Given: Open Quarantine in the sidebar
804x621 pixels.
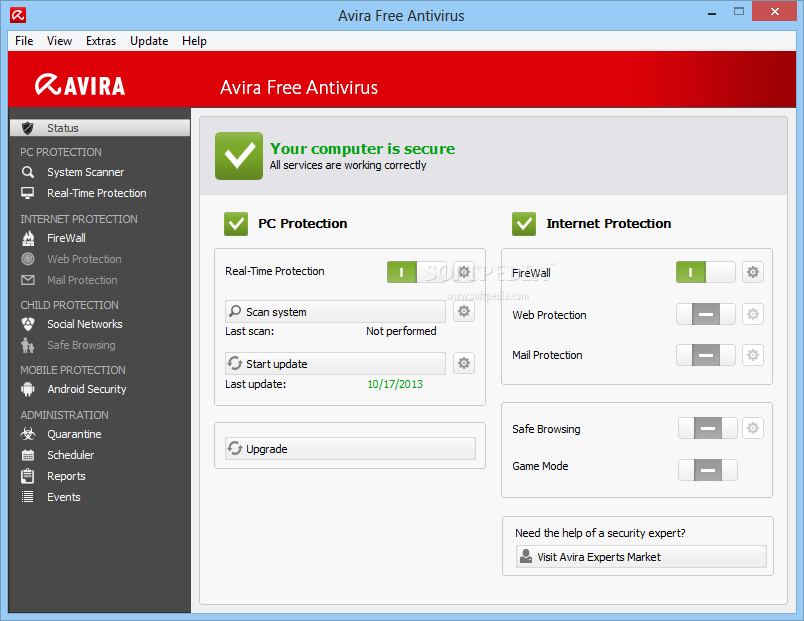Looking at the screenshot, I should pyautogui.click(x=73, y=434).
